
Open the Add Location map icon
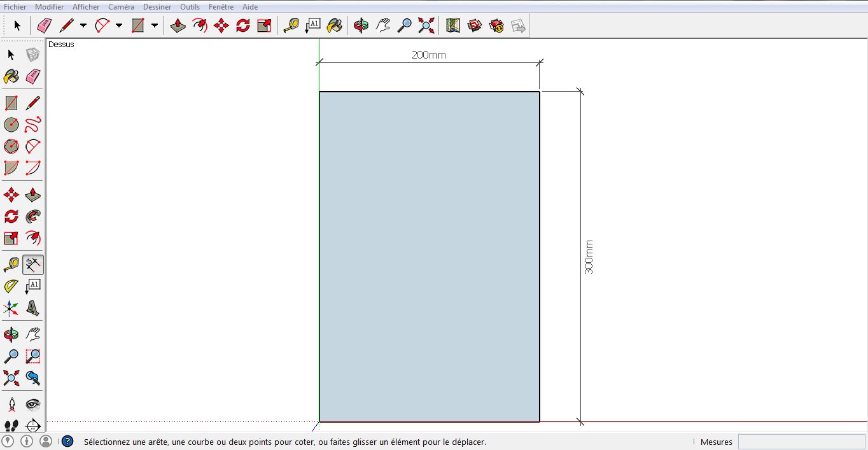coord(453,25)
